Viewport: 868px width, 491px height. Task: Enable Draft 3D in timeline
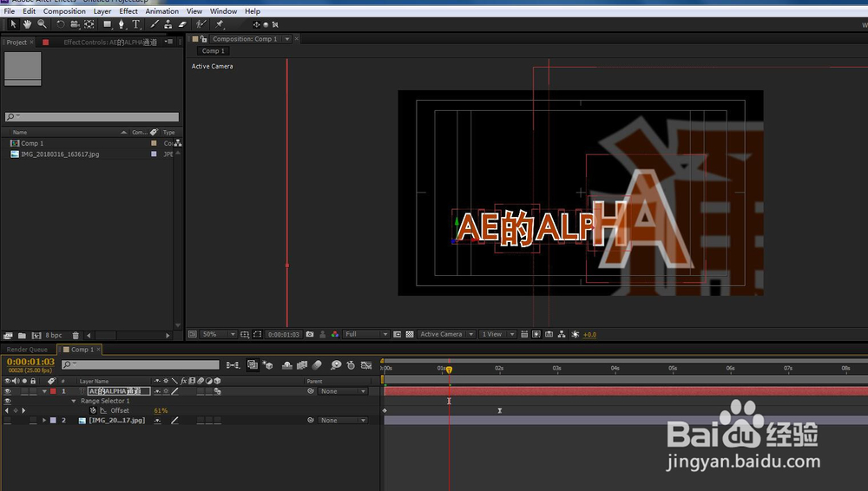pos(268,365)
